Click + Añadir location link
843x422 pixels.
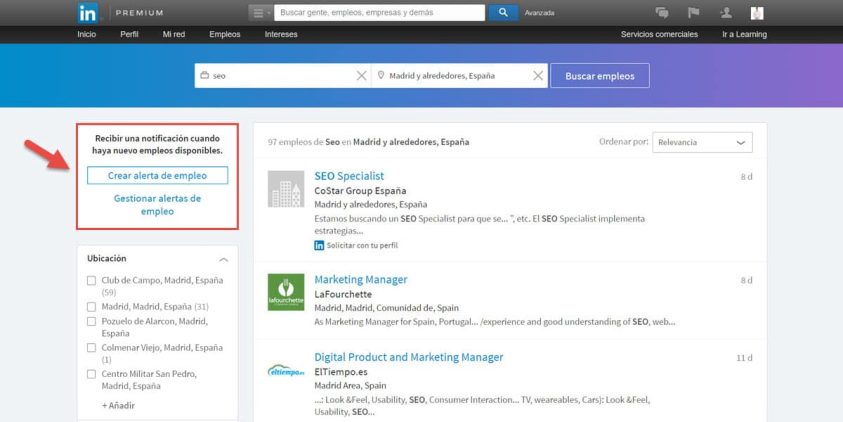click(x=118, y=405)
